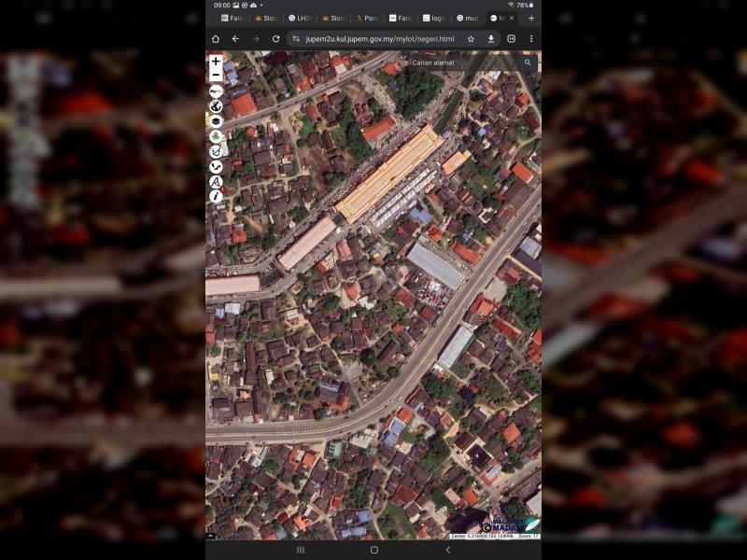747x560 pixels.
Task: Open the map layers stack icon
Action: [216, 121]
